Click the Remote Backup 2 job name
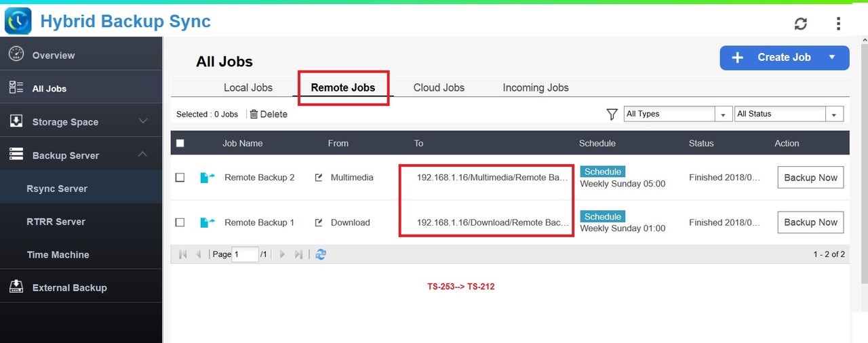The height and width of the screenshot is (343, 868). pos(259,178)
